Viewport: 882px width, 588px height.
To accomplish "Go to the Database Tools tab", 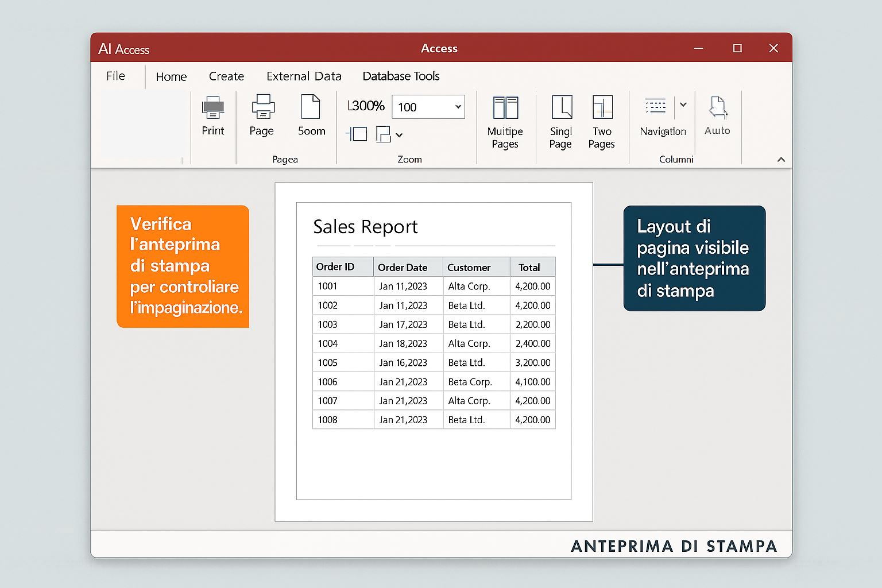I will point(401,76).
